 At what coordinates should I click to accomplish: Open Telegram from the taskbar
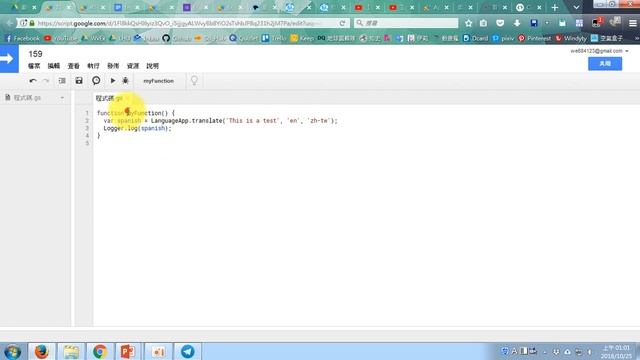pyautogui.click(x=187, y=351)
